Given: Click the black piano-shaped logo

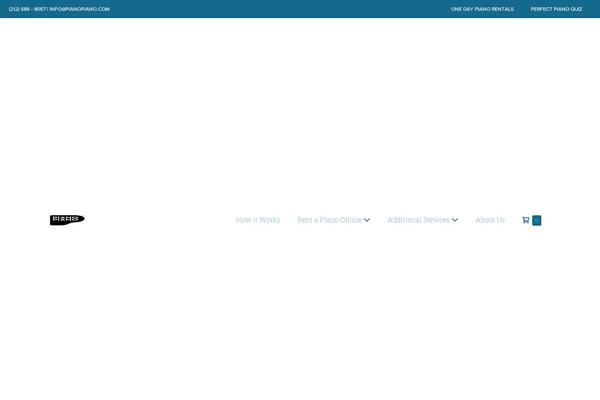Looking at the screenshot, I should (x=67, y=220).
